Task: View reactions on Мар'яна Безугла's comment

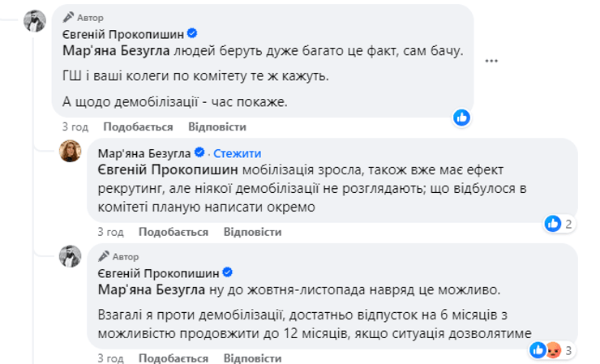Action: point(559,222)
